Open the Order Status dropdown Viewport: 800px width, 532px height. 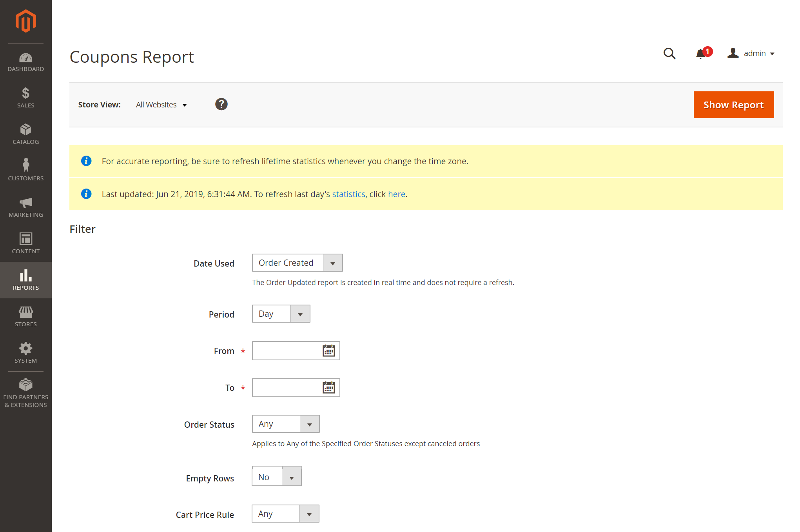[286, 424]
